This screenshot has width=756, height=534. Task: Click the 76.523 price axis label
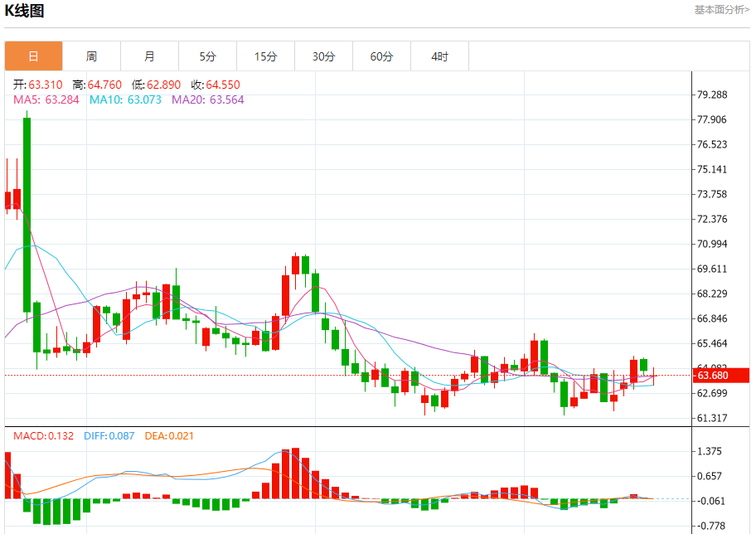pyautogui.click(x=712, y=144)
